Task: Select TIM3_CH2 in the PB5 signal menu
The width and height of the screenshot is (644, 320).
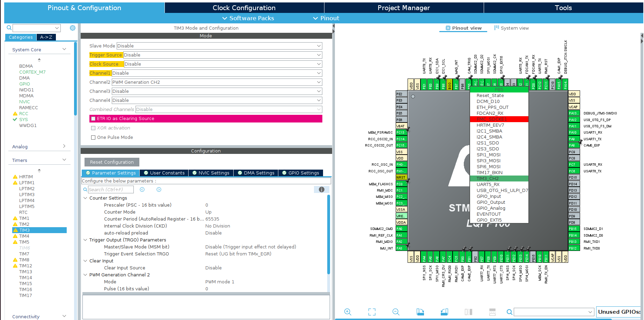Action: pos(487,178)
